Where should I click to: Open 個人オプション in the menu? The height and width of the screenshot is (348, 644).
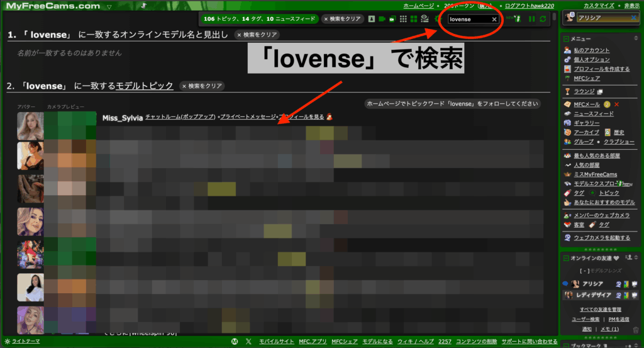(592, 60)
